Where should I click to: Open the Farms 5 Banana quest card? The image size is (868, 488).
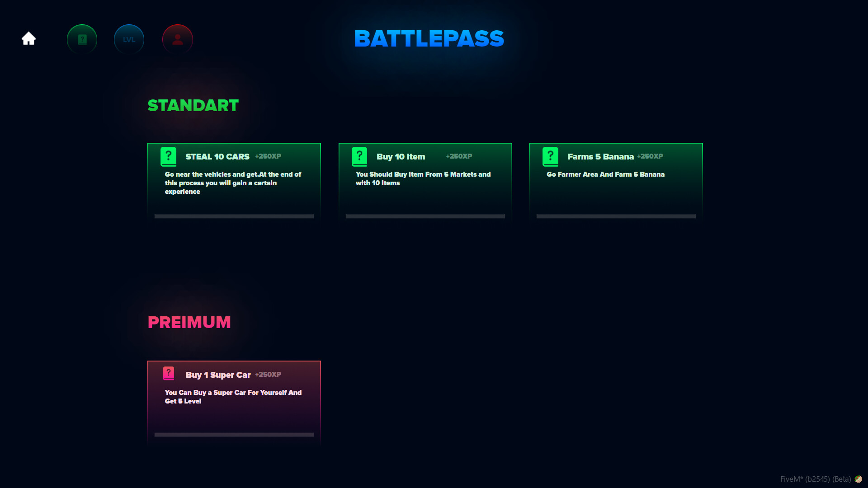[616, 182]
